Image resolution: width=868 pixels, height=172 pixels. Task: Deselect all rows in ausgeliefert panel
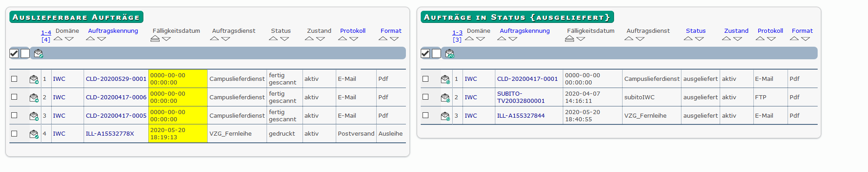436,53
